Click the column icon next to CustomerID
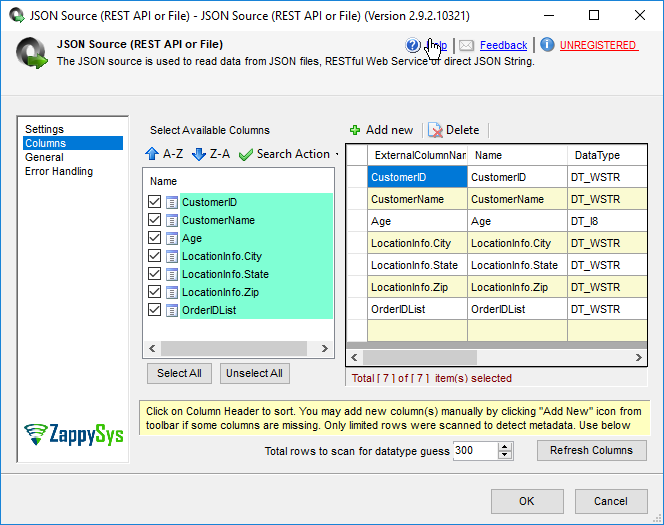Viewport: 664px width, 525px height. [x=172, y=202]
